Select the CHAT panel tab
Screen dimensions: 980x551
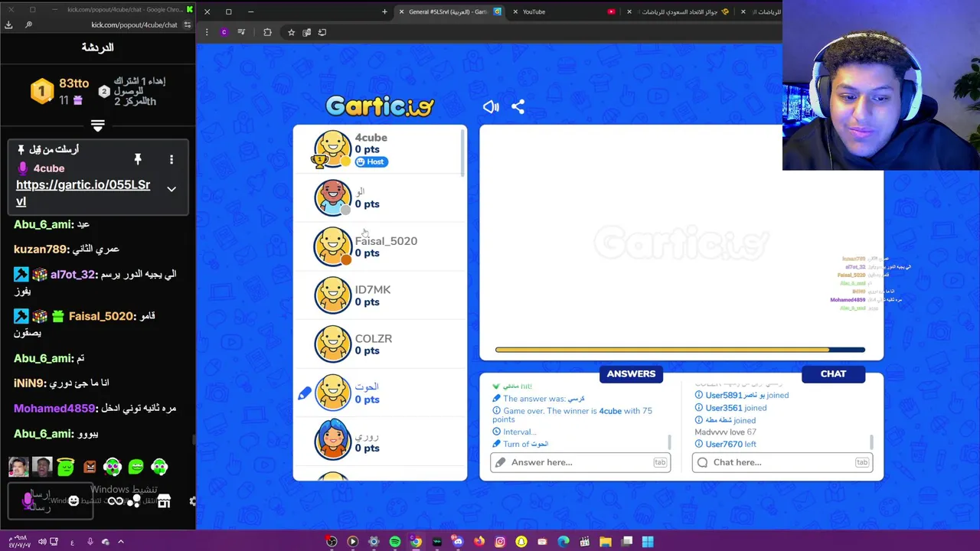(833, 374)
